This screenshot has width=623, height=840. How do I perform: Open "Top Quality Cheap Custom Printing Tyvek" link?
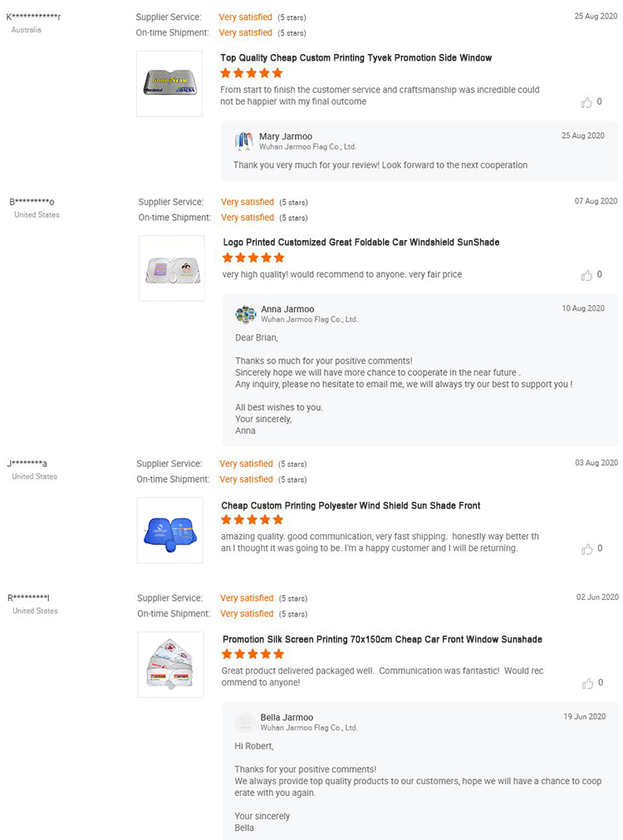356,58
